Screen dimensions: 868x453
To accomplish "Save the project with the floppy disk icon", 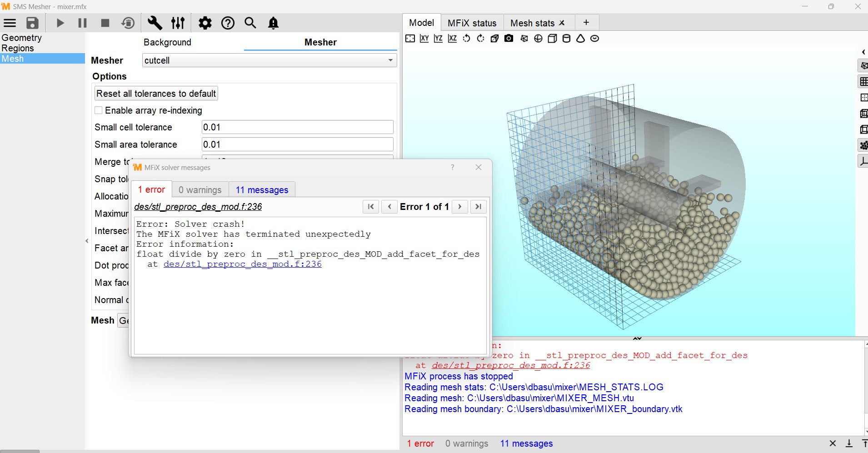I will pos(32,23).
